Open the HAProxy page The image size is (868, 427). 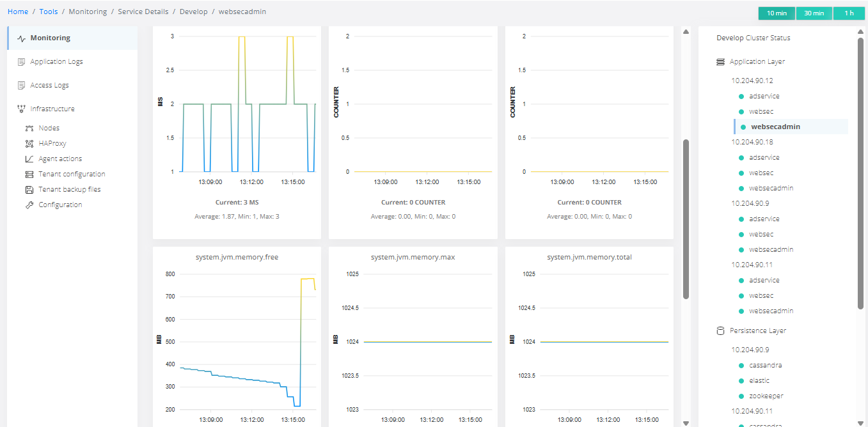click(52, 144)
